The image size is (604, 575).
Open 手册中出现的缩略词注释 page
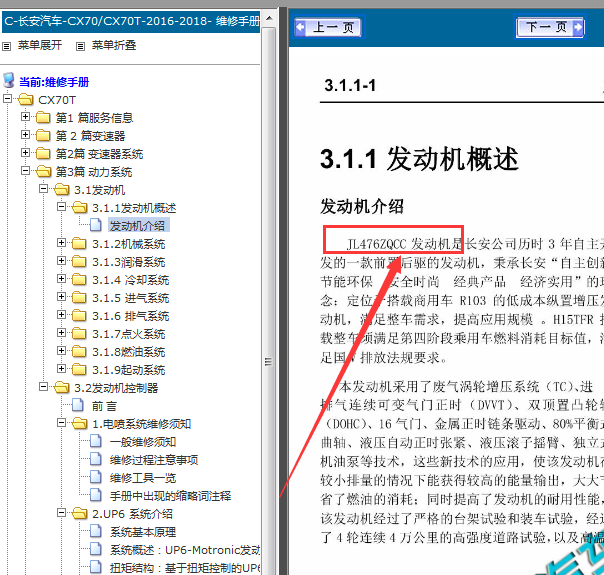pos(171,496)
